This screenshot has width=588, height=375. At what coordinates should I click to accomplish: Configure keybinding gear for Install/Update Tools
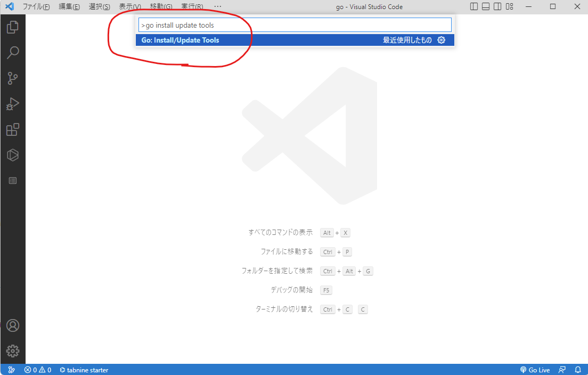tap(442, 40)
